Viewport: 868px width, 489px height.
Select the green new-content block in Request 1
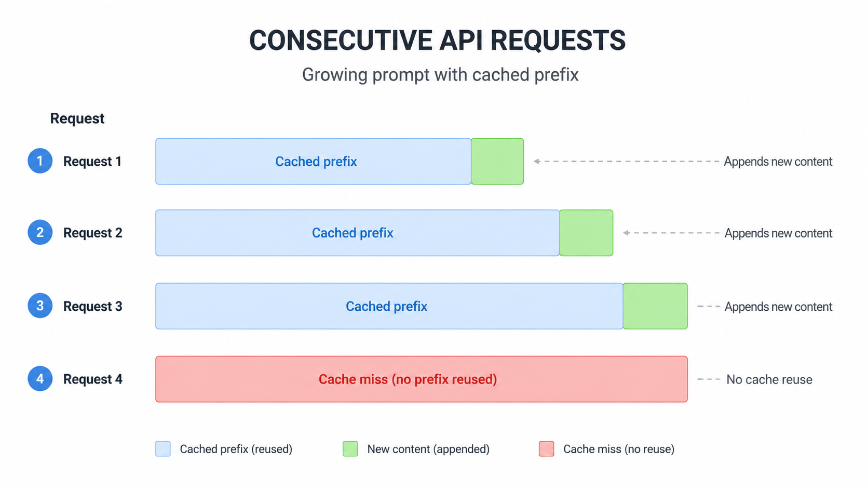[x=497, y=161]
